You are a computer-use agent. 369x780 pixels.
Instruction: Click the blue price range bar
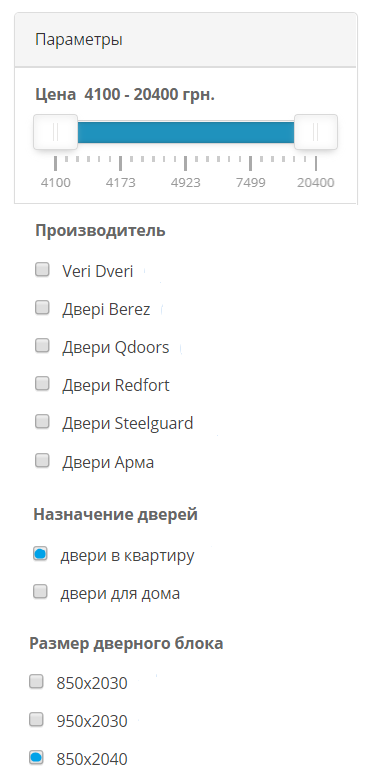(185, 132)
